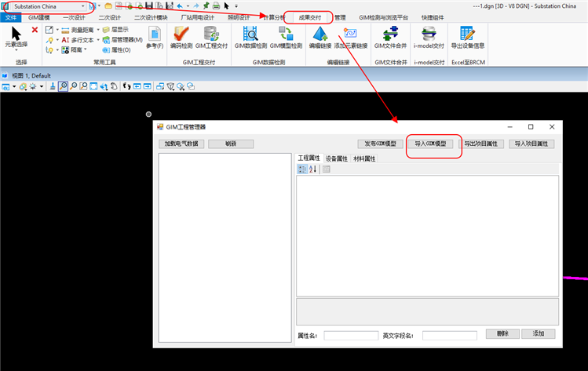Click the 英文字段名 input field

[x=450, y=336]
